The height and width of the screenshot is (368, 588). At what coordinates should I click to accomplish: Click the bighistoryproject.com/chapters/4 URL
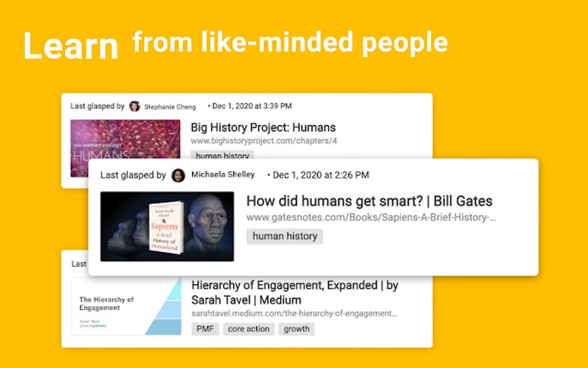pyautogui.click(x=263, y=141)
